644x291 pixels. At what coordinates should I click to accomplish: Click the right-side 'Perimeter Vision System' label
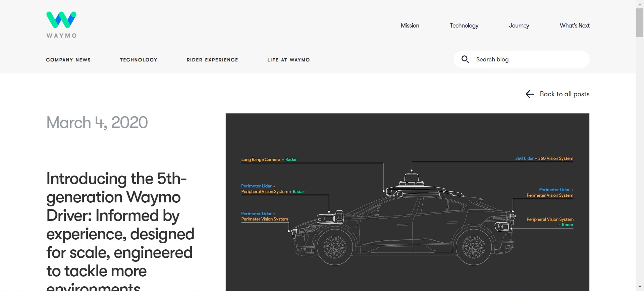tap(550, 195)
